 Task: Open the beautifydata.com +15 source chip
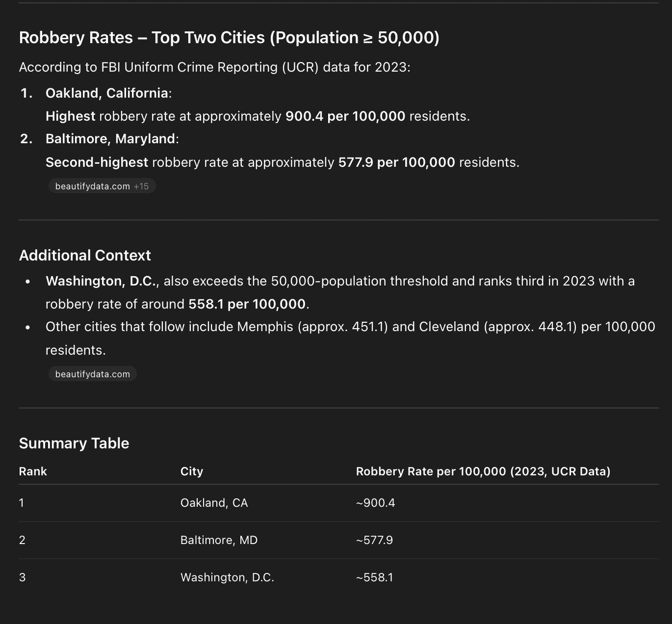[x=102, y=186]
